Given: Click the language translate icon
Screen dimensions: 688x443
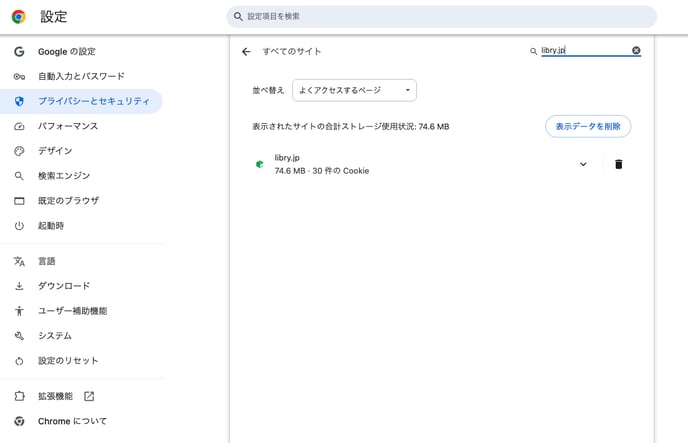Looking at the screenshot, I should coord(19,261).
